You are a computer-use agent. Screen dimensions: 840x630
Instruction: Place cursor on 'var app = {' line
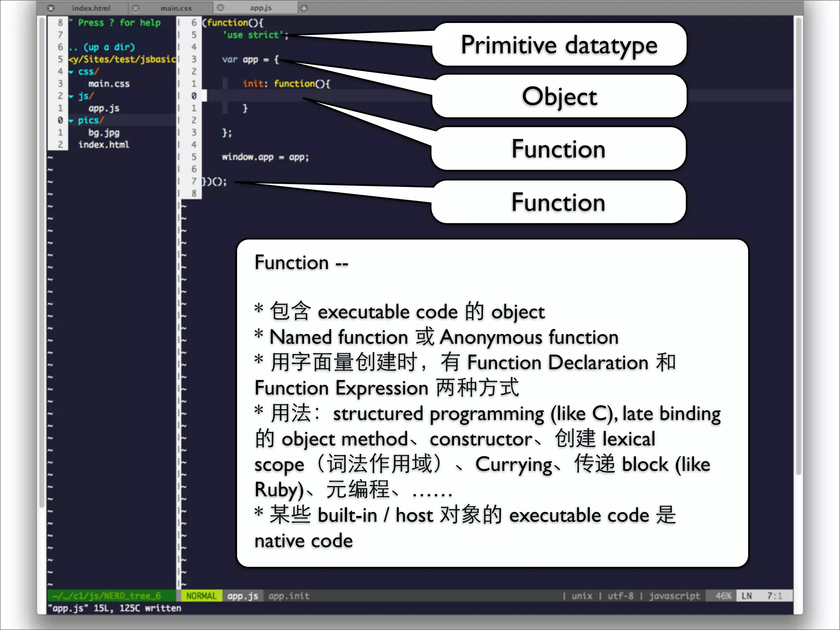[x=251, y=59]
